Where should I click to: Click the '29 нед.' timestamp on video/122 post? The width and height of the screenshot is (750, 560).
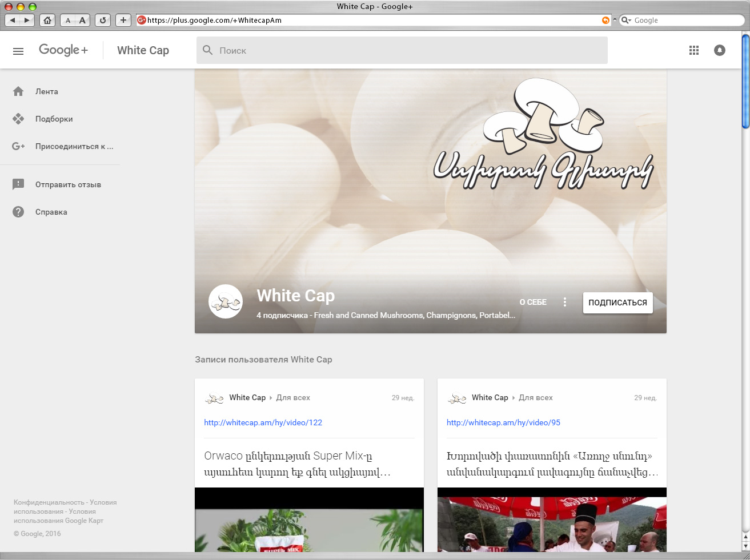tap(403, 398)
